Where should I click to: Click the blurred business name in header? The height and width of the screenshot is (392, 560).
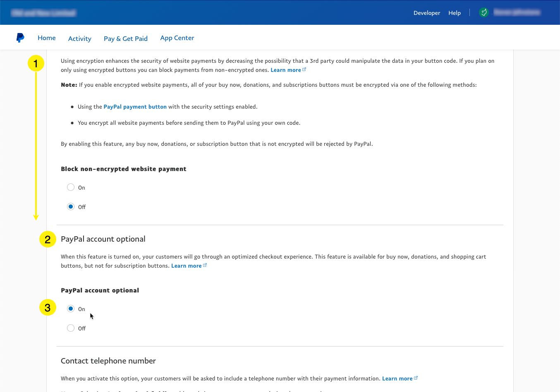pyautogui.click(x=43, y=13)
